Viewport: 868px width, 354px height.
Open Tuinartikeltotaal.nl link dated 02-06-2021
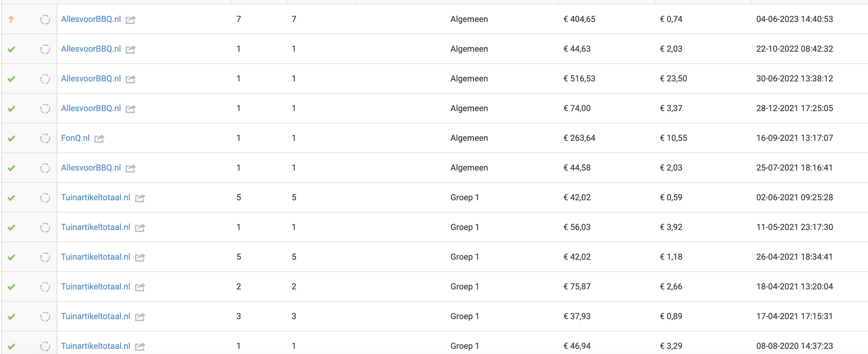(x=95, y=197)
